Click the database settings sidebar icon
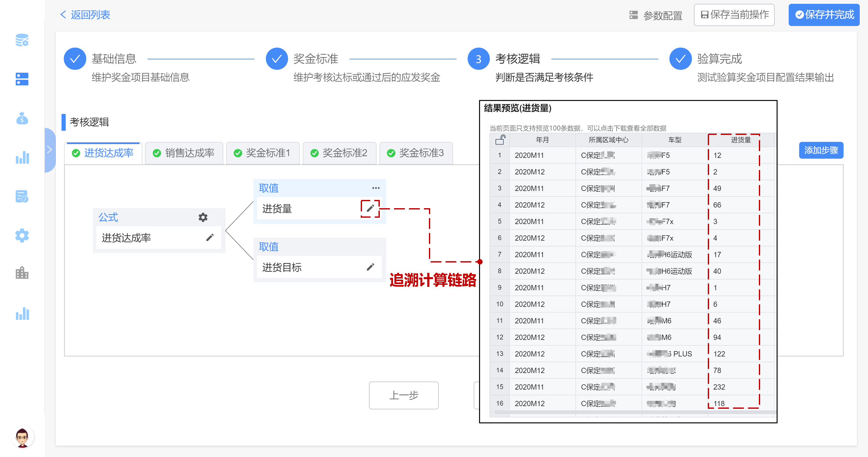Screen dimensions: 868x457 pyautogui.click(x=22, y=40)
